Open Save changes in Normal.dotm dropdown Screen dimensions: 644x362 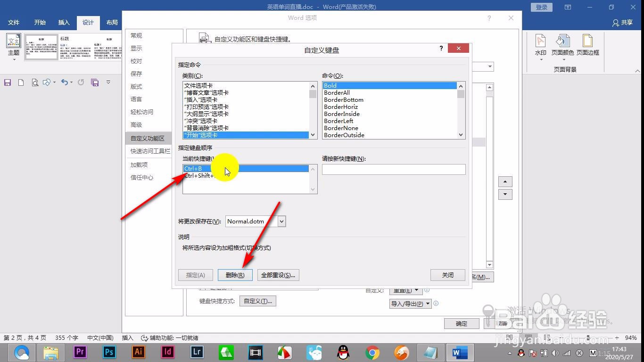(x=281, y=221)
